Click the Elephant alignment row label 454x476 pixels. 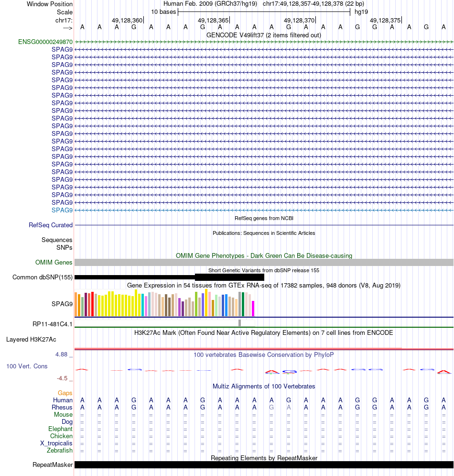coord(60,429)
